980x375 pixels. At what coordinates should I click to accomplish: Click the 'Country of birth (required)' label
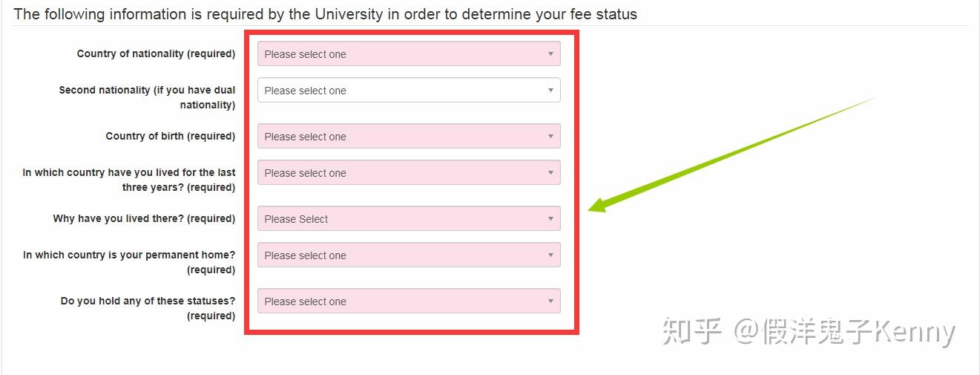170,137
